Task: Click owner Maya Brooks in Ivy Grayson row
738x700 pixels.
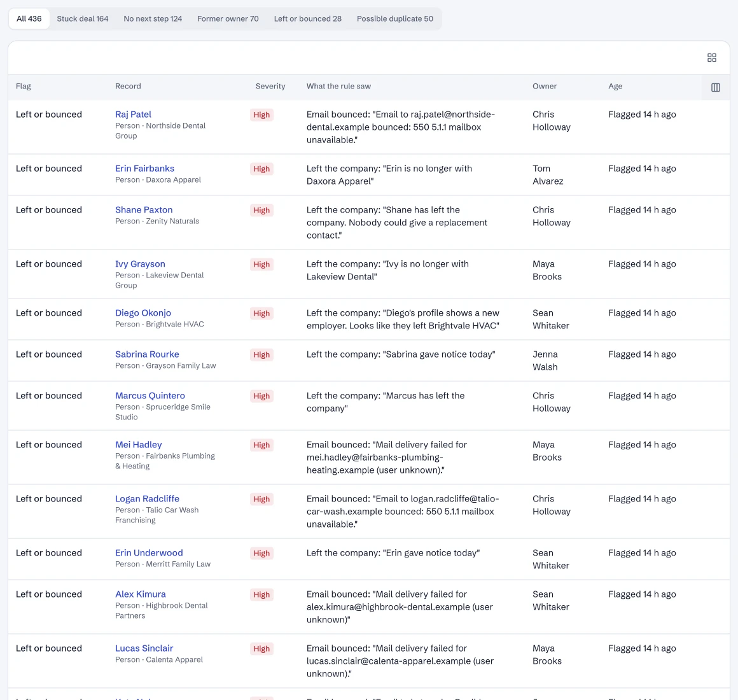Action: point(547,270)
